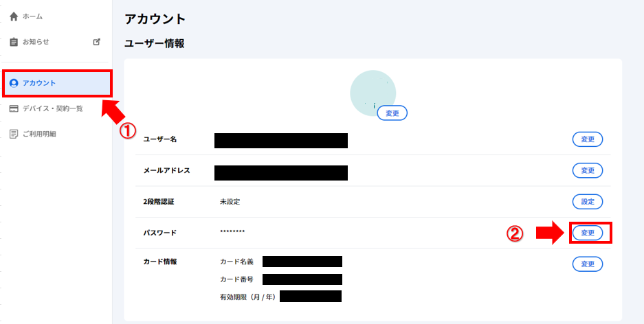Image resolution: width=644 pixels, height=324 pixels.
Task: Click the アカウント page title
Action: 155,19
